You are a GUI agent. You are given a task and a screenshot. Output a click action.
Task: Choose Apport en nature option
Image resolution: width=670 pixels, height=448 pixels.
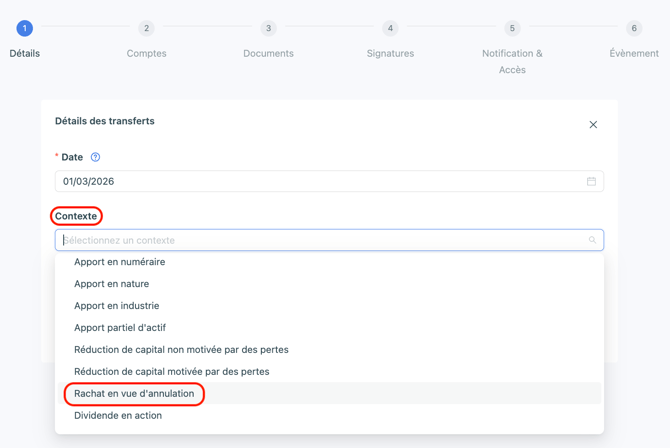112,284
